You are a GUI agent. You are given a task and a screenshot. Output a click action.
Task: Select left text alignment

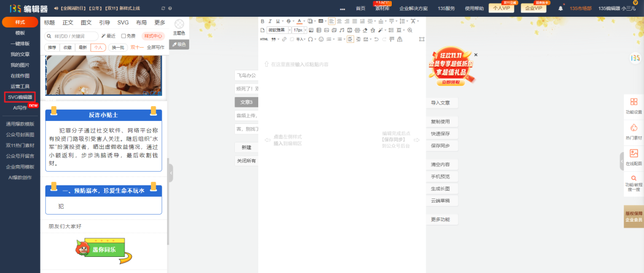point(332,21)
